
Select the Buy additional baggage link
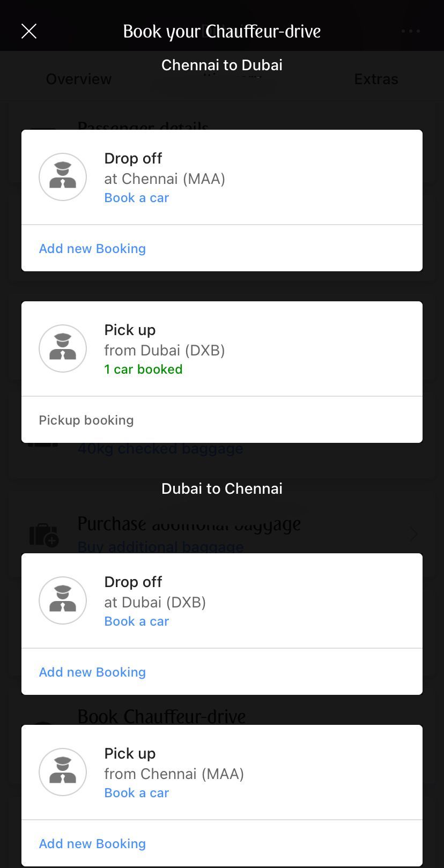(x=160, y=547)
